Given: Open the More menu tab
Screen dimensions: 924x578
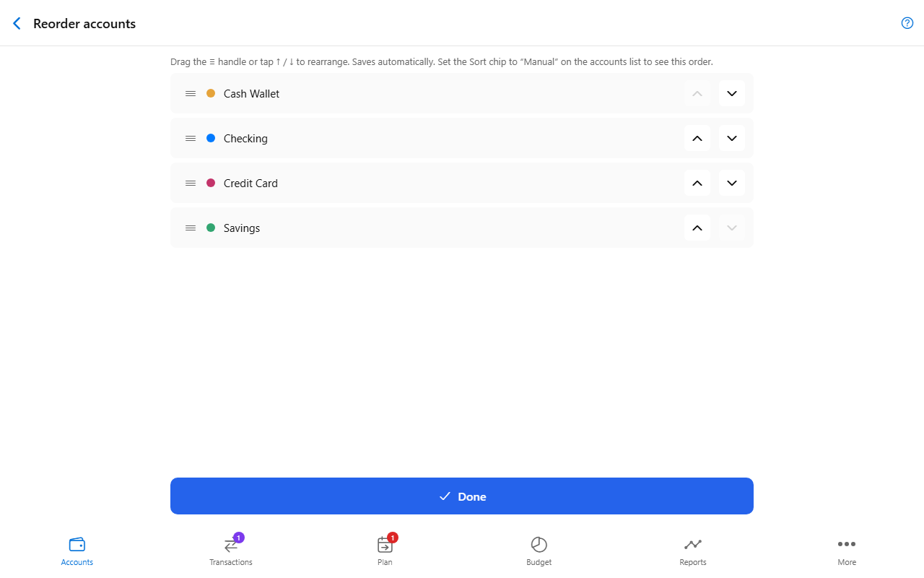Looking at the screenshot, I should [x=847, y=551].
